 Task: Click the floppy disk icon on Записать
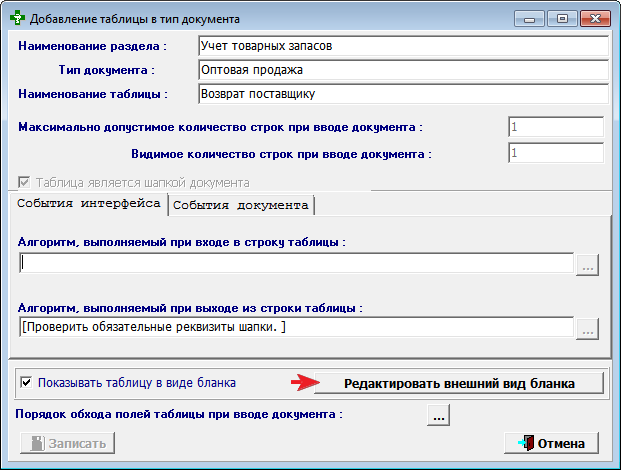pos(35,443)
